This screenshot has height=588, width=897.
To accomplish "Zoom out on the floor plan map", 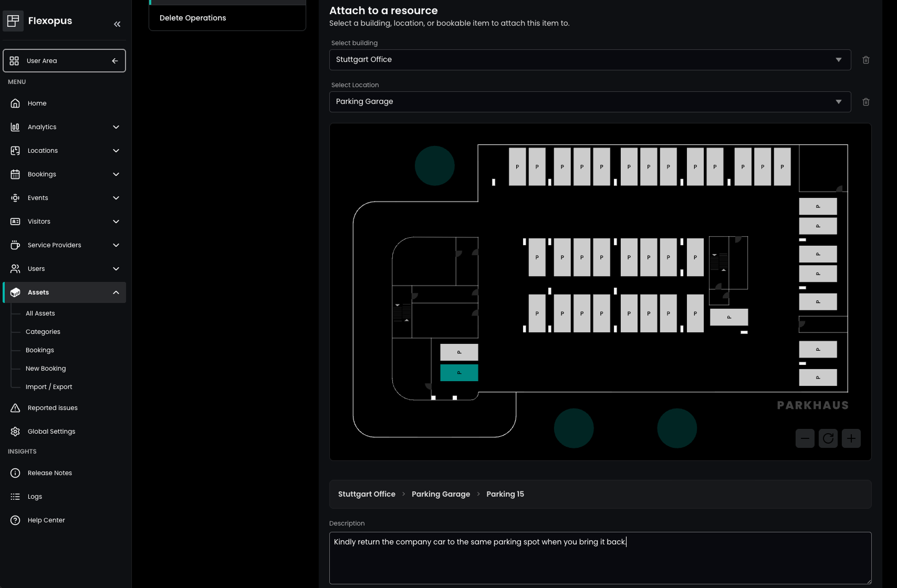I will 805,438.
